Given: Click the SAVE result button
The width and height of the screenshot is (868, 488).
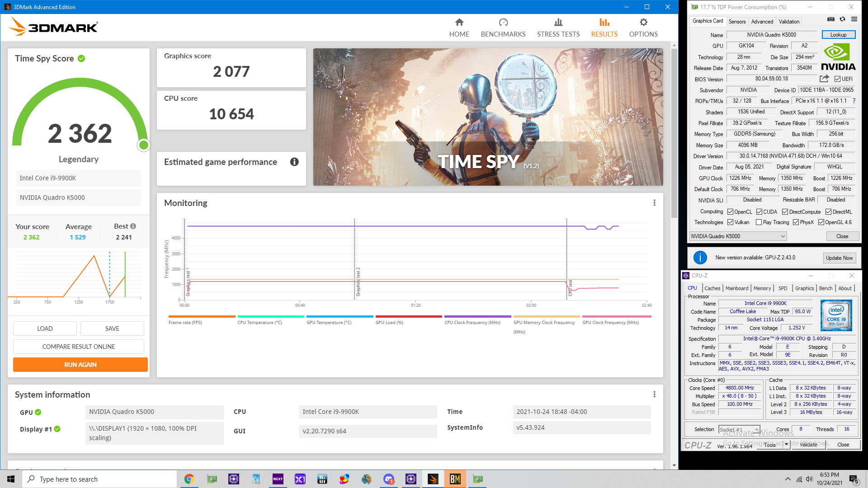Looking at the screenshot, I should pyautogui.click(x=112, y=328).
